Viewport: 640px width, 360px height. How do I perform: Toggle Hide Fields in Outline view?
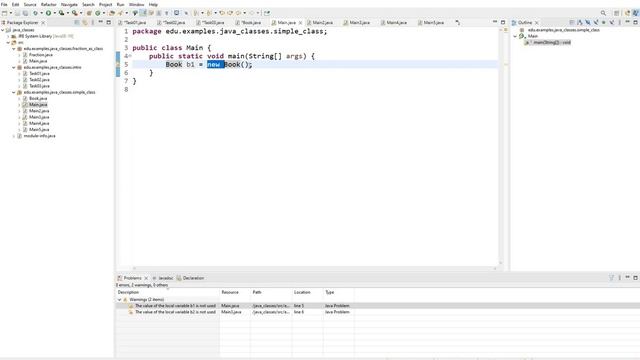(x=588, y=22)
